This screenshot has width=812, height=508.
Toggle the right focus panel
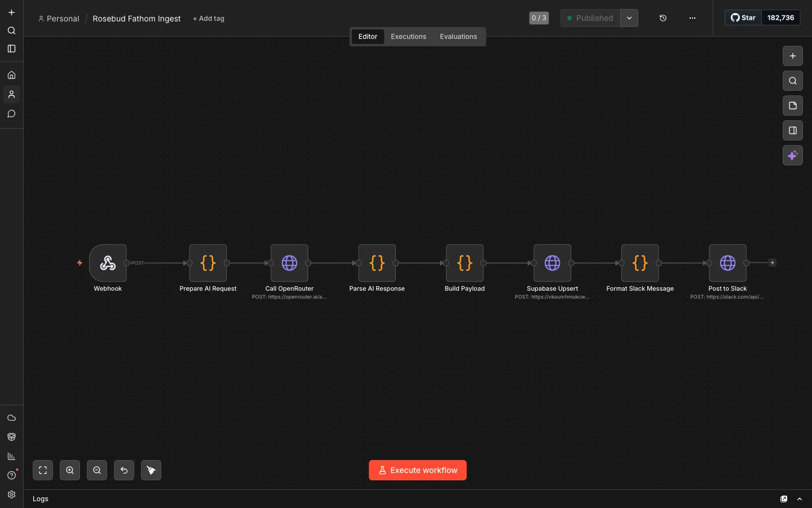(x=793, y=130)
